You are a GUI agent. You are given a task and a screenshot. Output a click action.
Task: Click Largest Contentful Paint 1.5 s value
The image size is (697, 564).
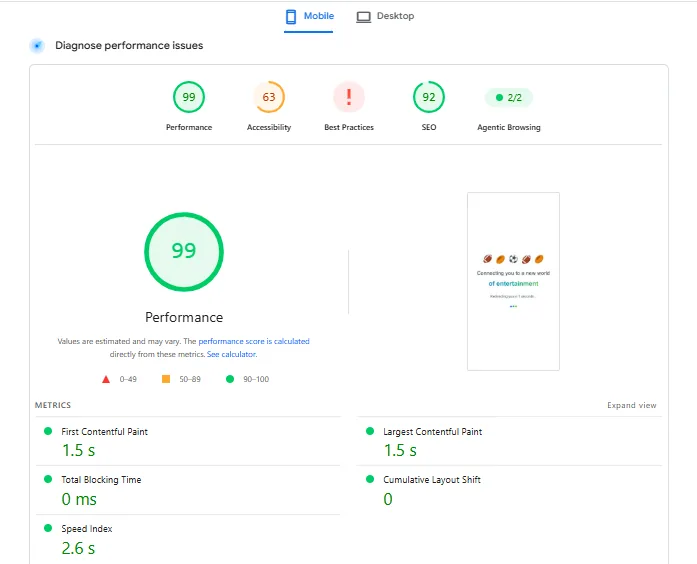[400, 451]
